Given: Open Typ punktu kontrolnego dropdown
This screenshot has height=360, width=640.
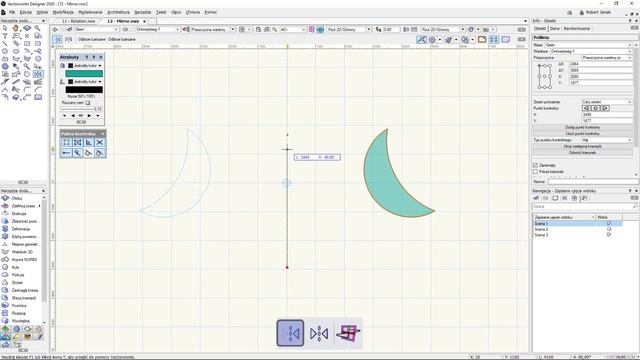Looking at the screenshot, I should tap(607, 140).
